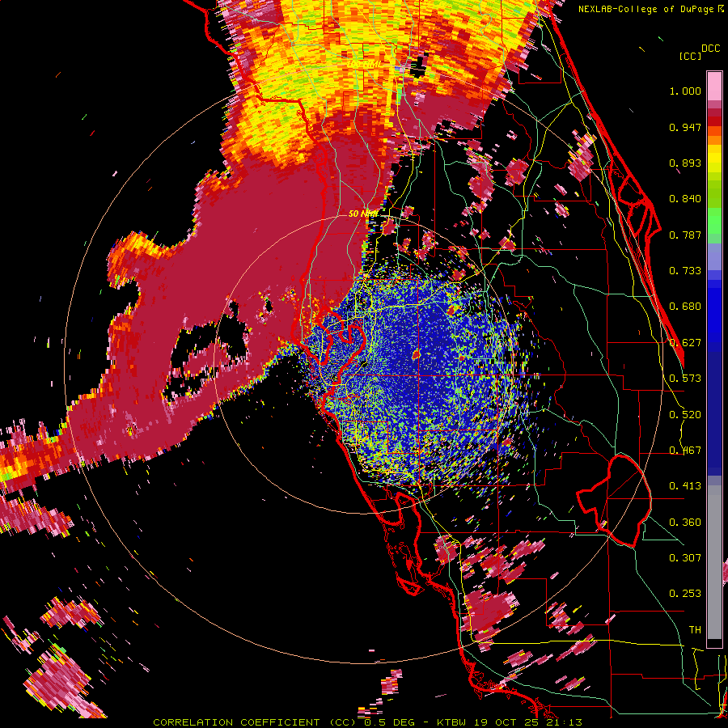Click the 0.893 scale value

(x=685, y=163)
